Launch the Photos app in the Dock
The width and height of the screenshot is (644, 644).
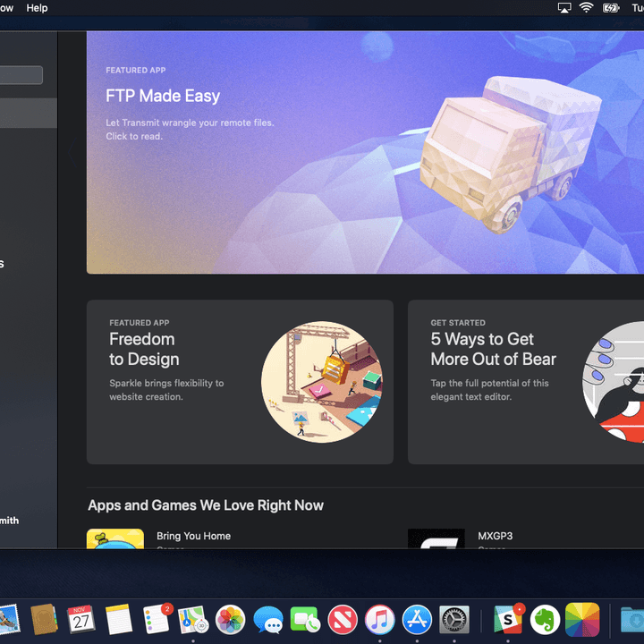tap(231, 619)
